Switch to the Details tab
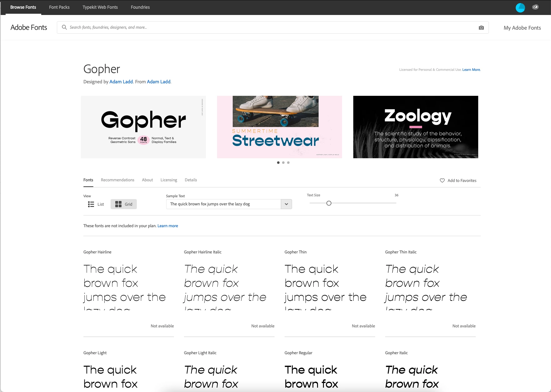Image resolution: width=551 pixels, height=392 pixels. [191, 180]
